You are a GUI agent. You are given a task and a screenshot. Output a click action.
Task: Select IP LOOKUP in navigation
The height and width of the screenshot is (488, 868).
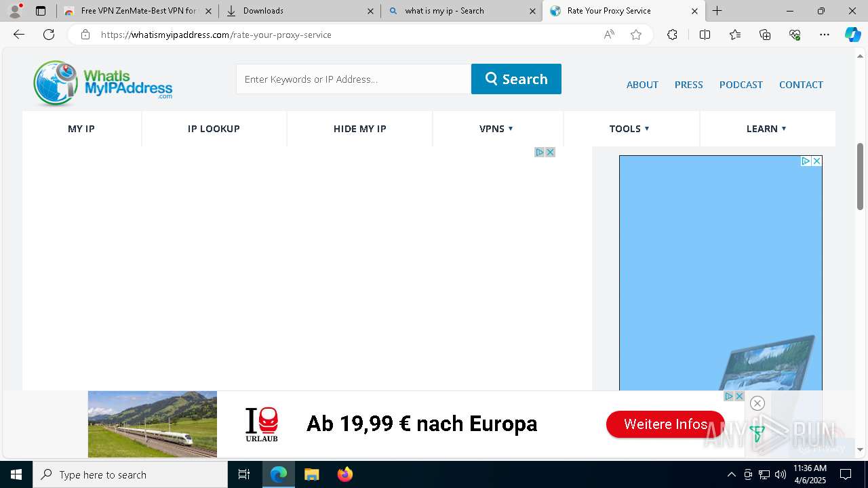coord(214,129)
